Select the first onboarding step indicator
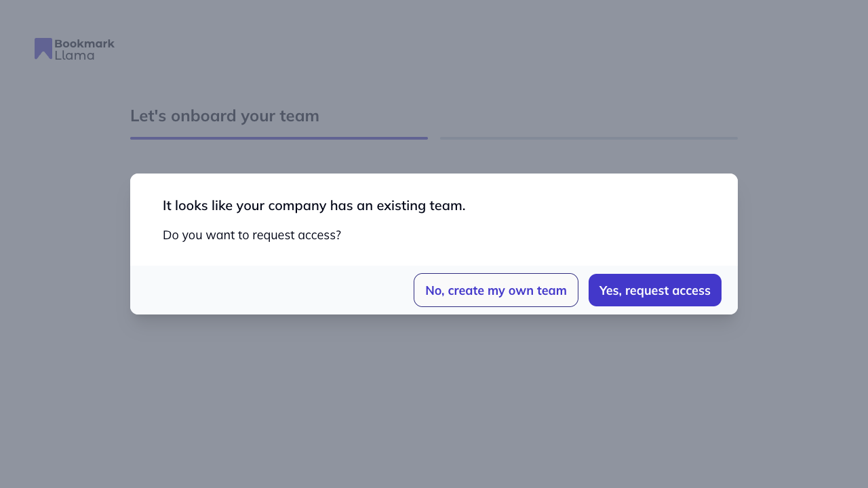Screen dimensions: 868x488 (x=279, y=138)
